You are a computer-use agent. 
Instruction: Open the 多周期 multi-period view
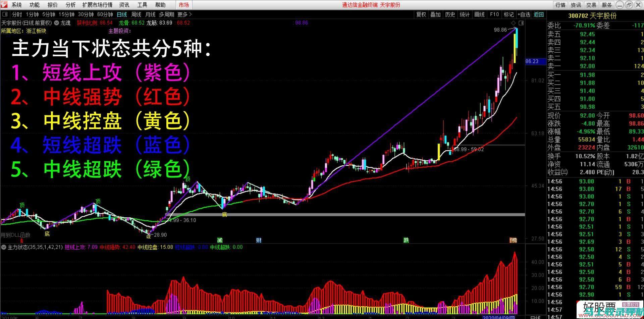(167, 14)
